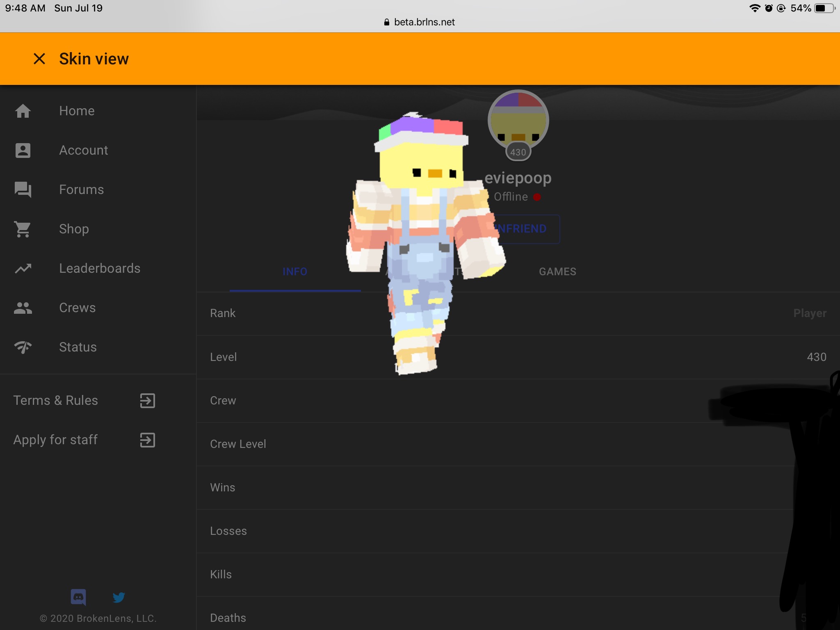Close the Skin view overlay
840x630 pixels.
[x=39, y=59]
